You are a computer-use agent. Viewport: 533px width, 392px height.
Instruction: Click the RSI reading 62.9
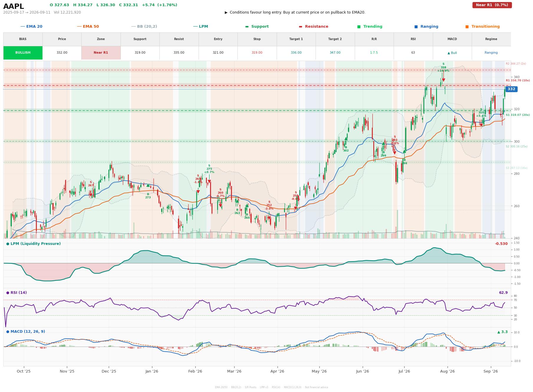coord(503,293)
